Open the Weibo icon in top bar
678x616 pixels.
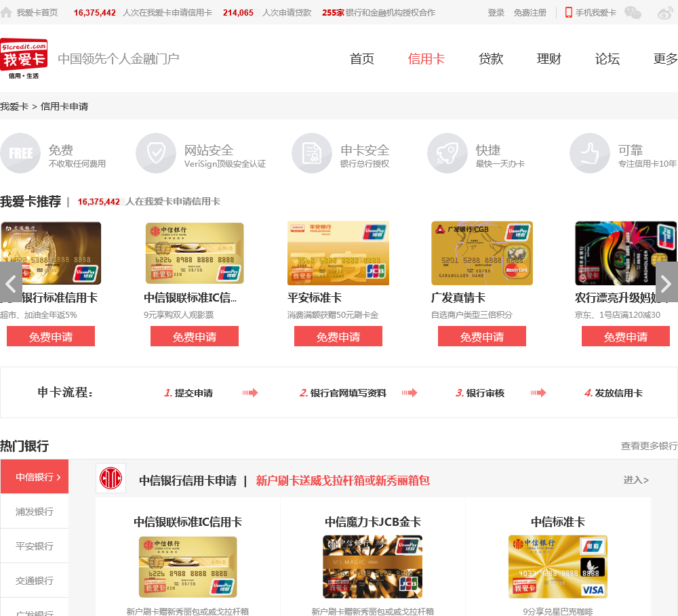[x=664, y=13]
